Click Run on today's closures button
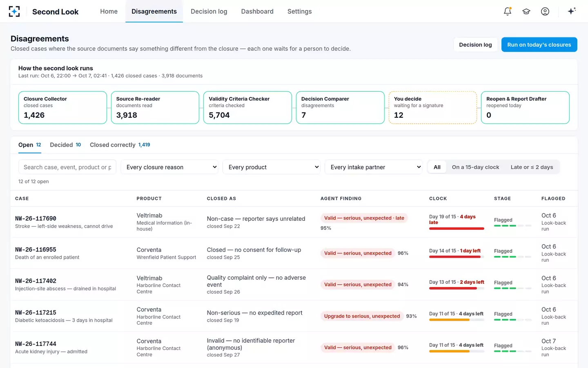Viewport: 588px width, 368px height. [539, 45]
